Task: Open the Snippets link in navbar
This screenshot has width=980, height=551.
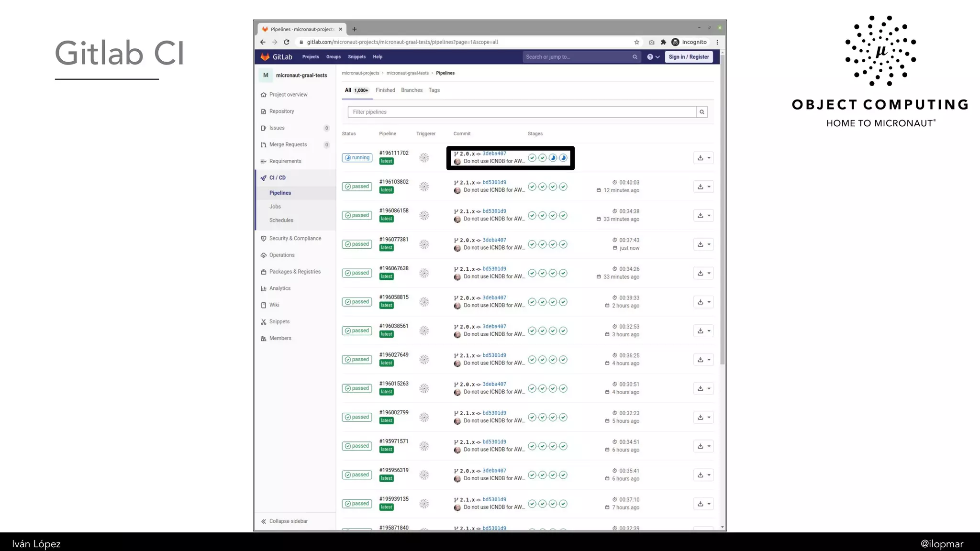Action: click(357, 57)
